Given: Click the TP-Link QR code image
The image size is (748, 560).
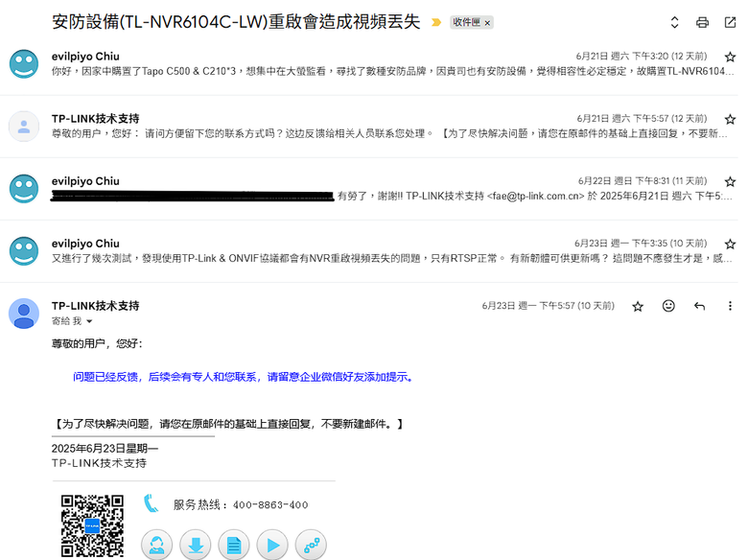Looking at the screenshot, I should pos(92,526).
